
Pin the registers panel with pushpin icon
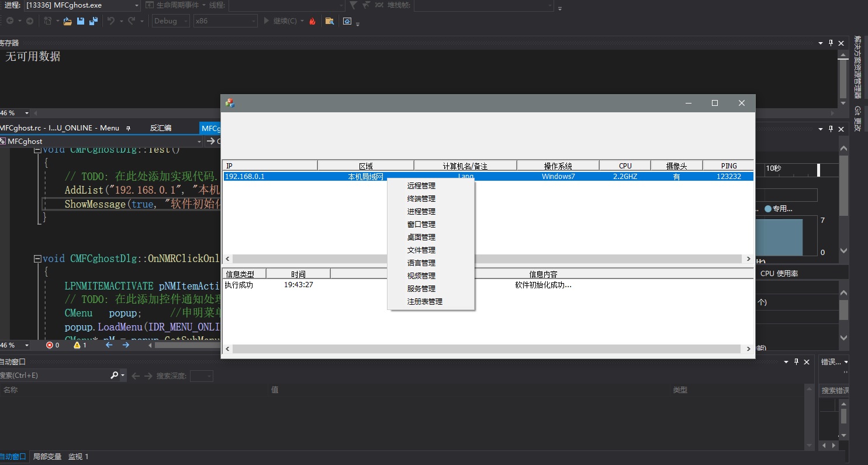[830, 43]
